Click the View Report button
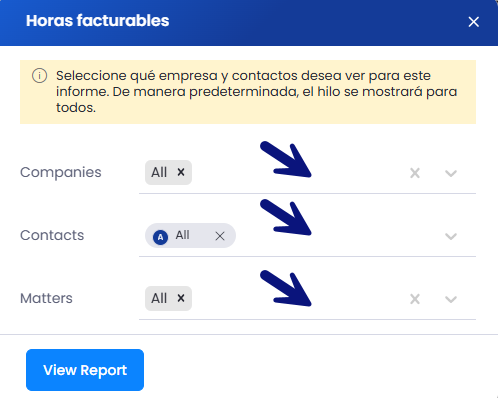This screenshot has height=398, width=498. (85, 370)
